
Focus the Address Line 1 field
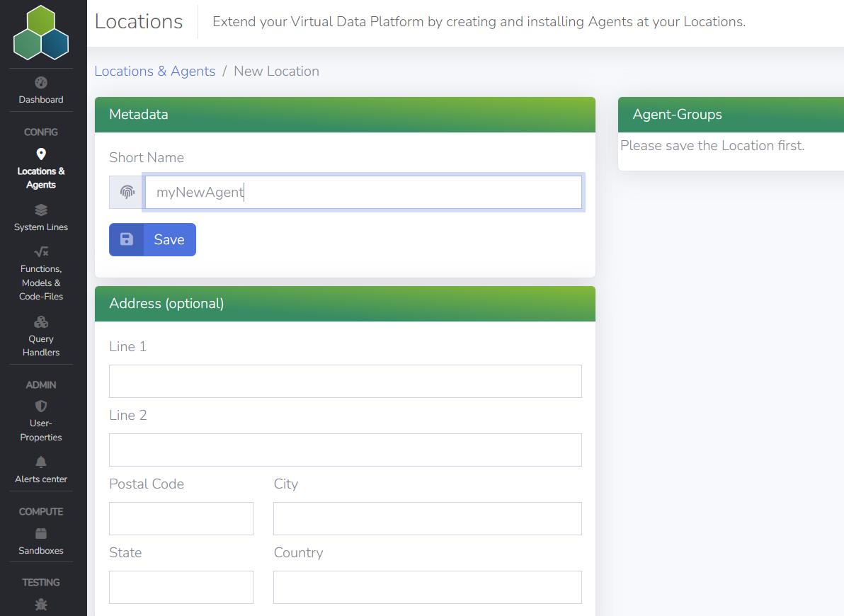(x=345, y=382)
